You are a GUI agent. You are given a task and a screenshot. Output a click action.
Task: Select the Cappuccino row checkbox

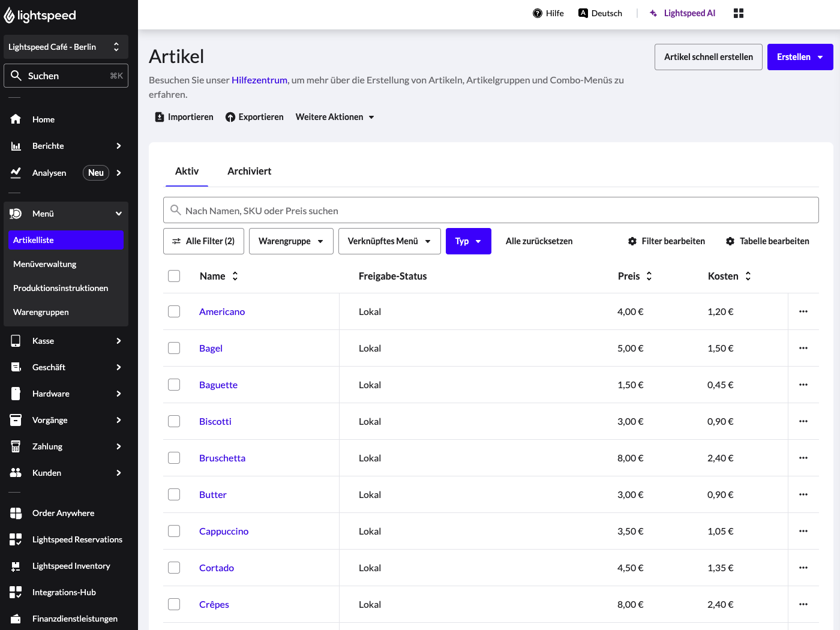(x=174, y=531)
